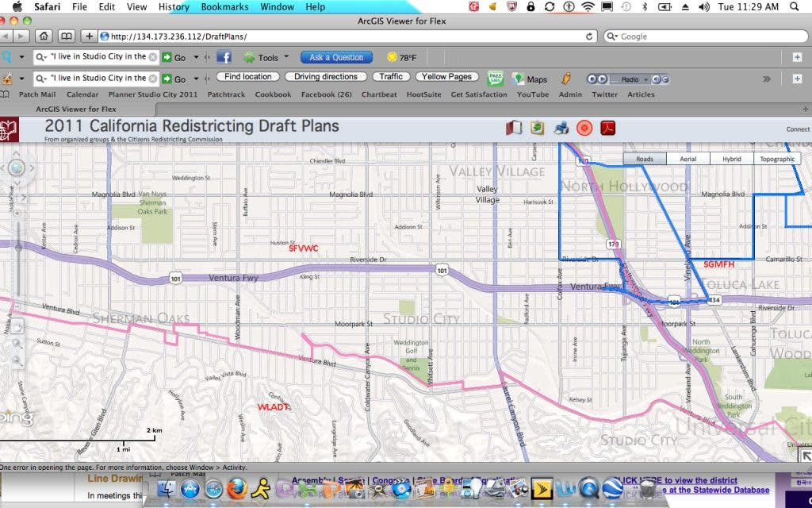
Task: Select the ArcGIS Viewer for Flex tab
Action: [x=76, y=109]
